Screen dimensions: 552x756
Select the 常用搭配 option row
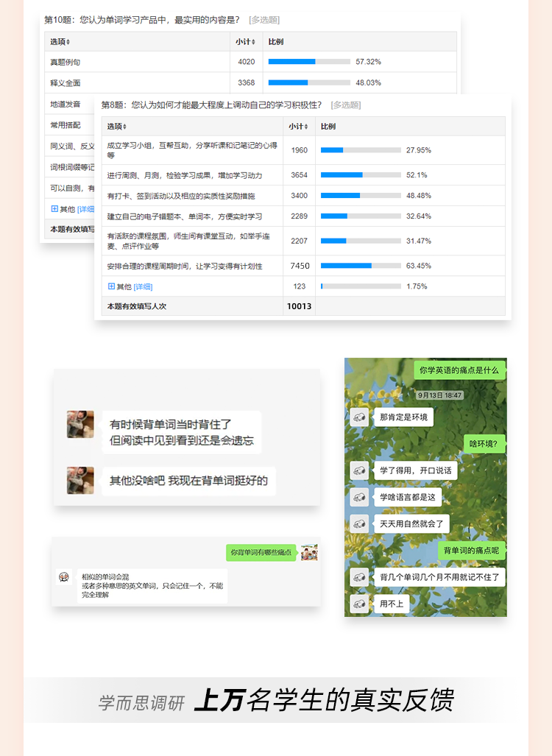click(70, 125)
